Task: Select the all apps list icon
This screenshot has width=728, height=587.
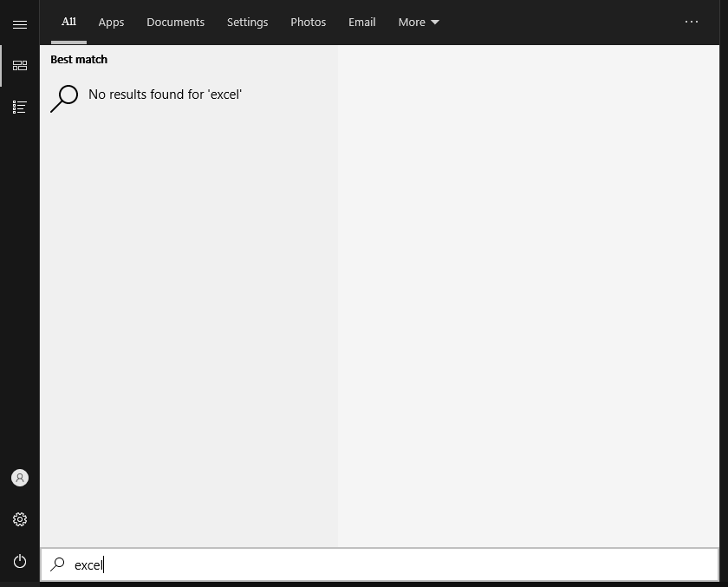Action: coord(19,107)
